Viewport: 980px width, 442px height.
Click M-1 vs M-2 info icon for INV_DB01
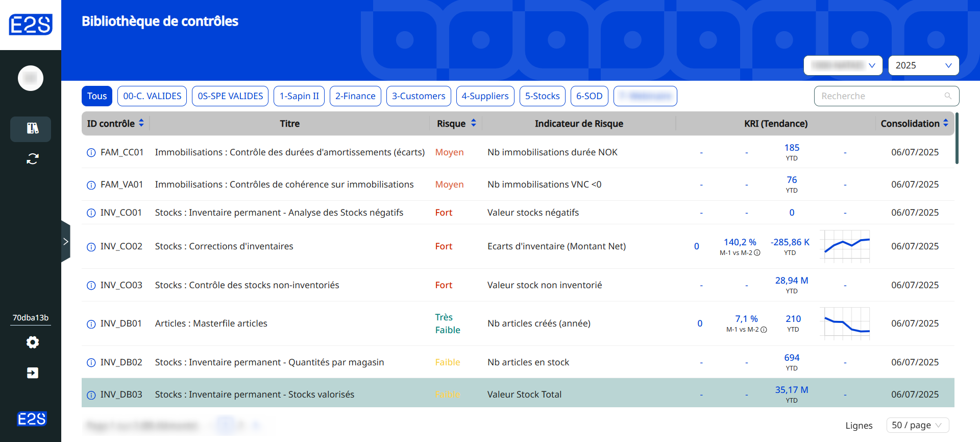click(x=764, y=330)
